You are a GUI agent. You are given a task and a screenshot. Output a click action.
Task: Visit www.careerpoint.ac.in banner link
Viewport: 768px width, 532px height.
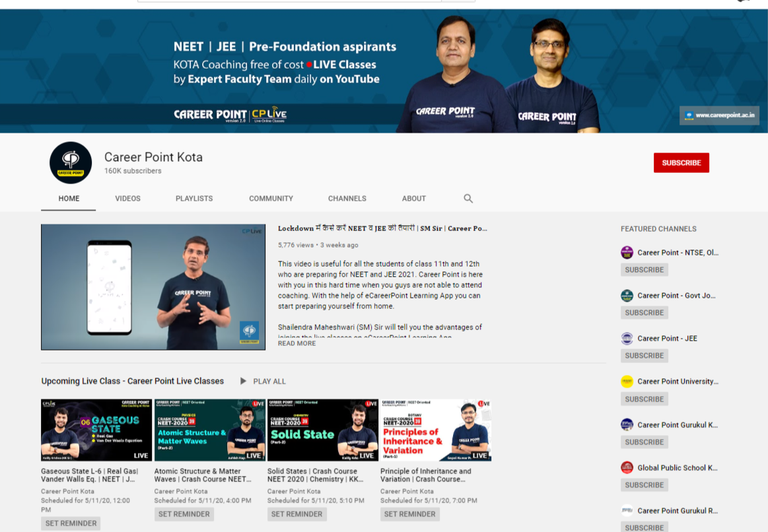719,116
